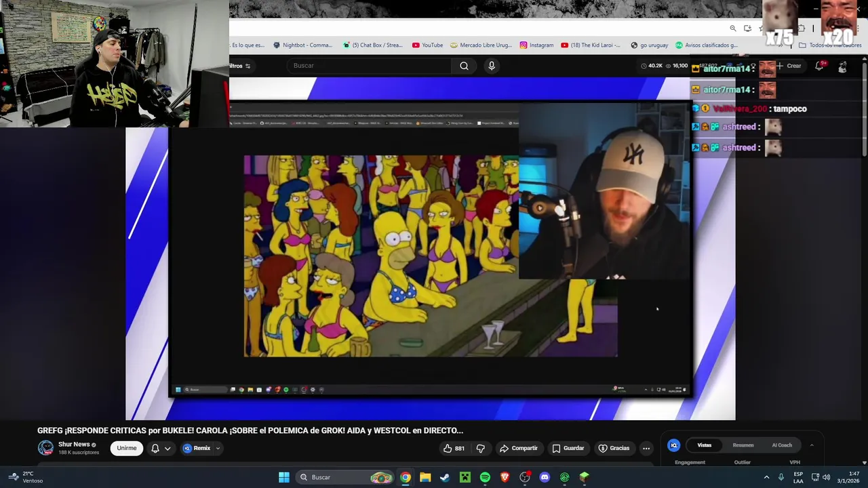Open the Mercado Libre Uruguay bookmark
Viewport: 868px width, 488px height.
(x=481, y=45)
